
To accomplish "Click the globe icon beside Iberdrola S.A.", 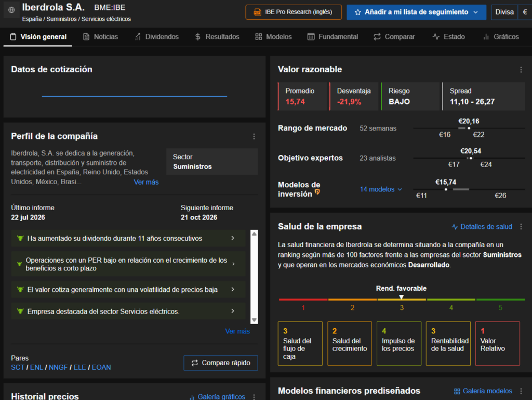I will tap(11, 10).
